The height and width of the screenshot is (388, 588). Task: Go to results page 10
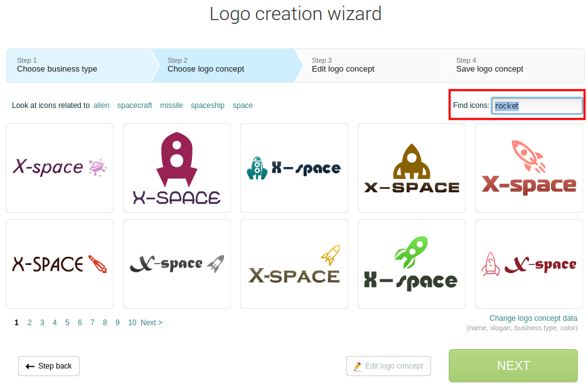point(132,323)
